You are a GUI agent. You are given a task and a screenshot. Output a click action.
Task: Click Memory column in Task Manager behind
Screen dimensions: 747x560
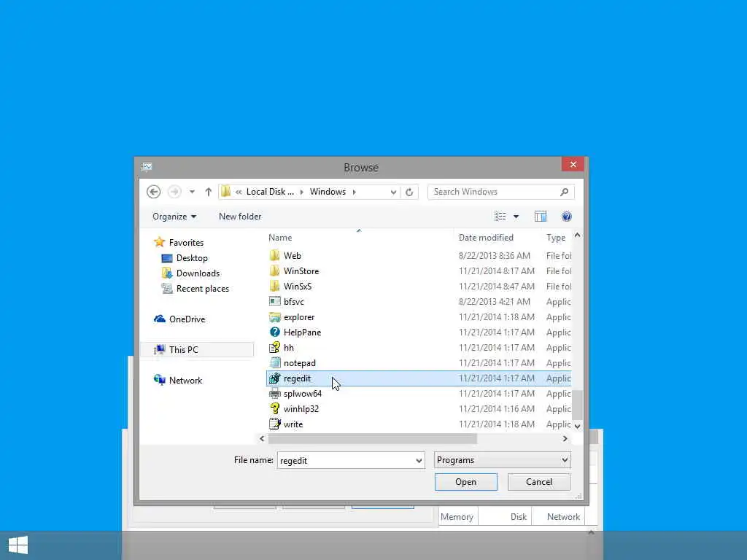tap(457, 517)
